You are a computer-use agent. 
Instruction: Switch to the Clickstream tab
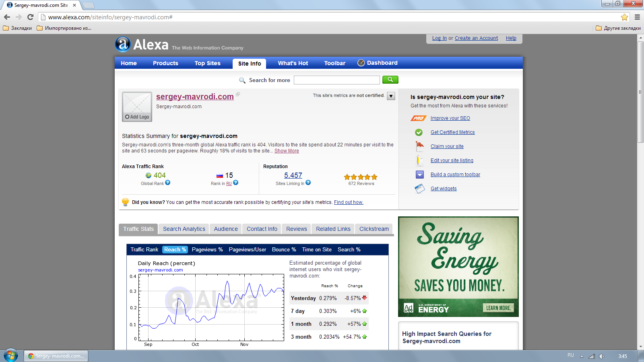(374, 229)
